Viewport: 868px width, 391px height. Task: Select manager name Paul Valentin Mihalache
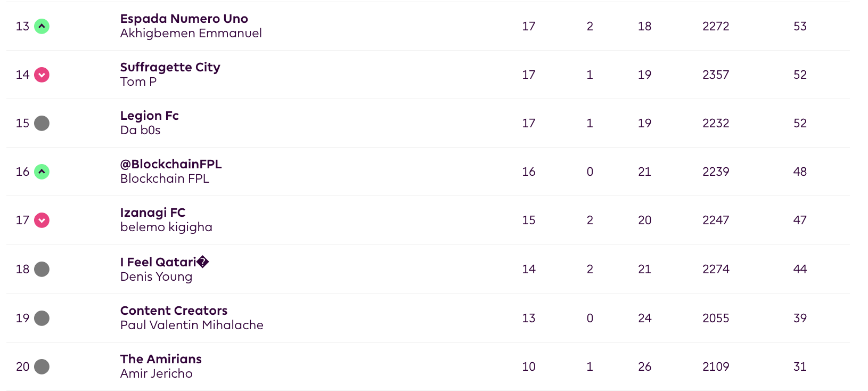[x=192, y=325]
